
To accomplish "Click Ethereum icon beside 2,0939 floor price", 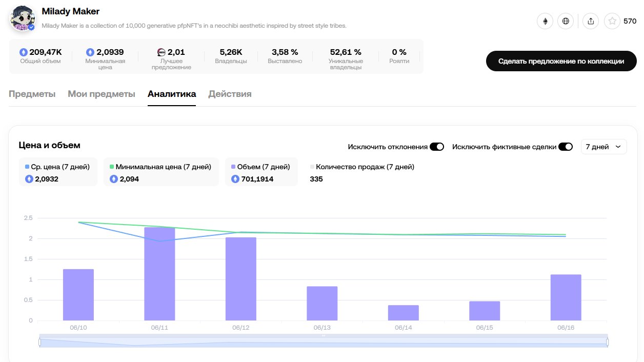I will tap(90, 52).
